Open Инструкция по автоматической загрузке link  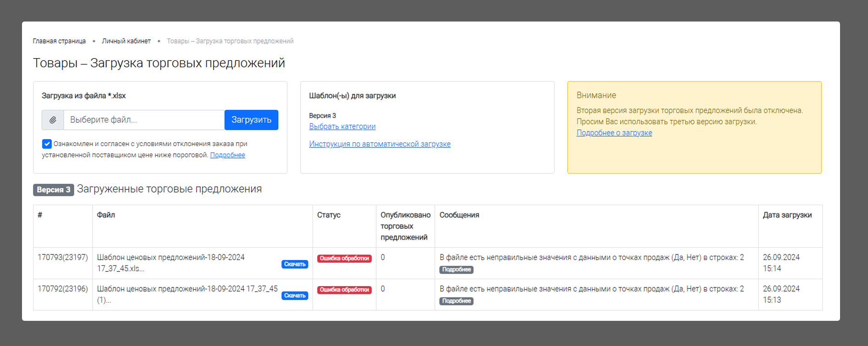(x=379, y=144)
